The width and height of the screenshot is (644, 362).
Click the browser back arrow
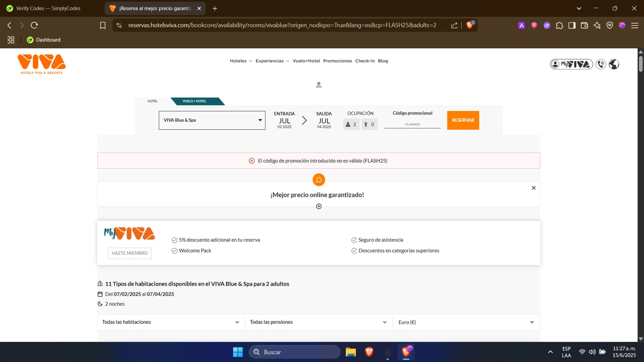(x=9, y=25)
